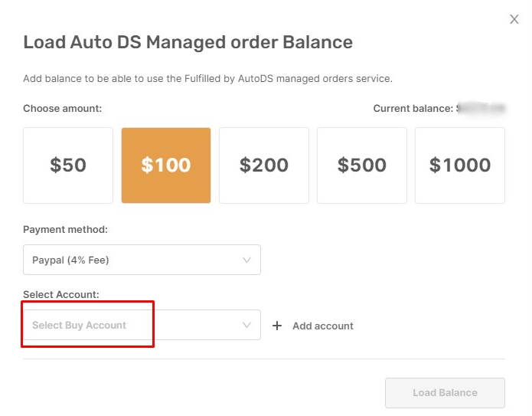The image size is (532, 416).
Task: Click the Add account link
Action: pyautogui.click(x=323, y=326)
